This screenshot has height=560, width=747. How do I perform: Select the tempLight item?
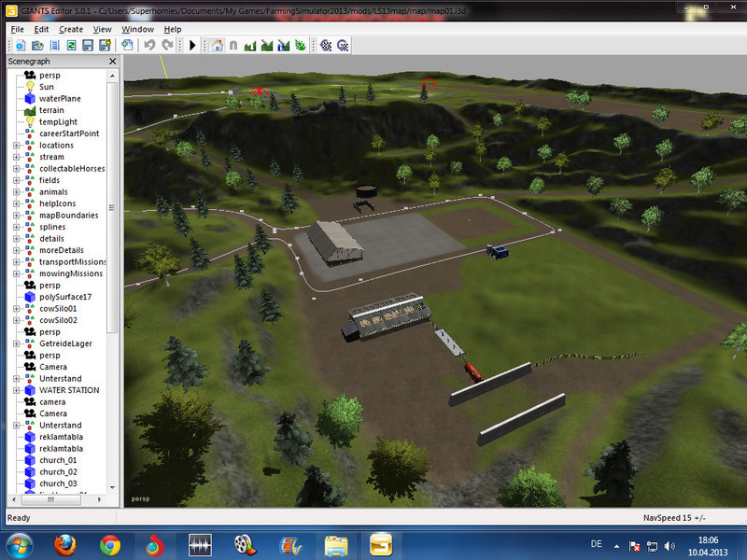[x=58, y=122]
